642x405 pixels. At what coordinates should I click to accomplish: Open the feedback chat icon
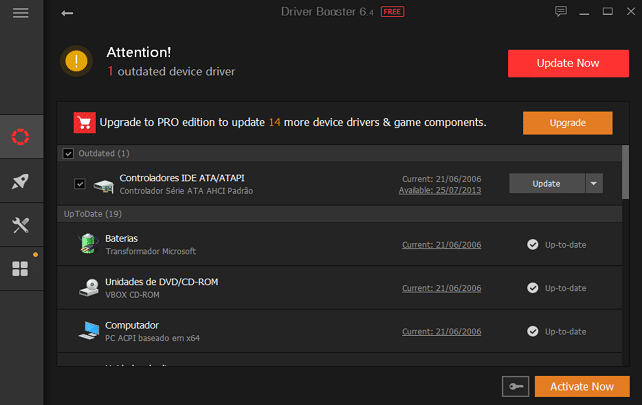[561, 11]
